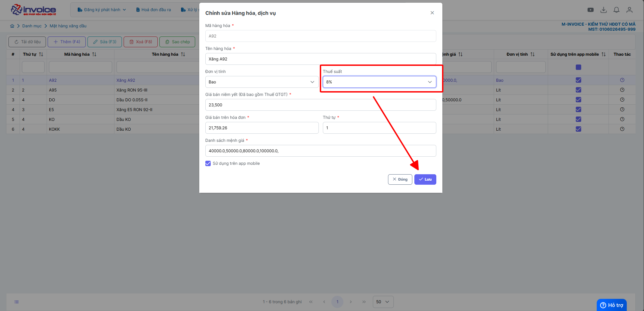
Task: Toggle mobile app checkbox for row E5
Action: pyautogui.click(x=578, y=109)
